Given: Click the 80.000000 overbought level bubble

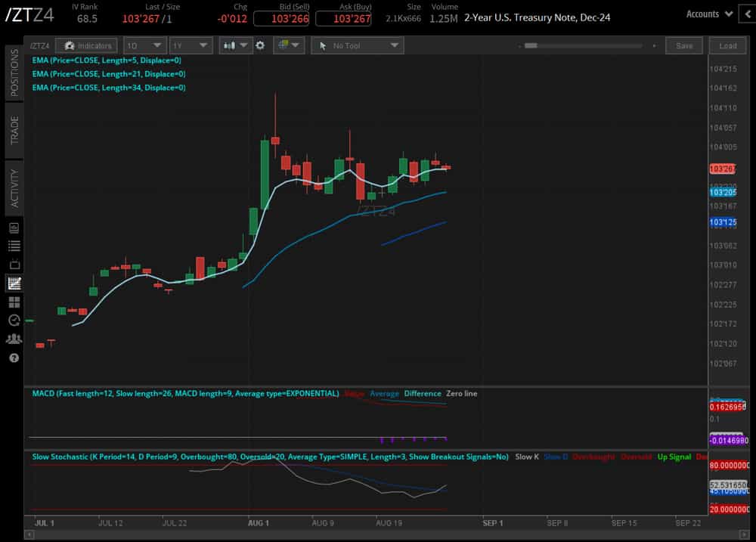Looking at the screenshot, I should (730, 466).
